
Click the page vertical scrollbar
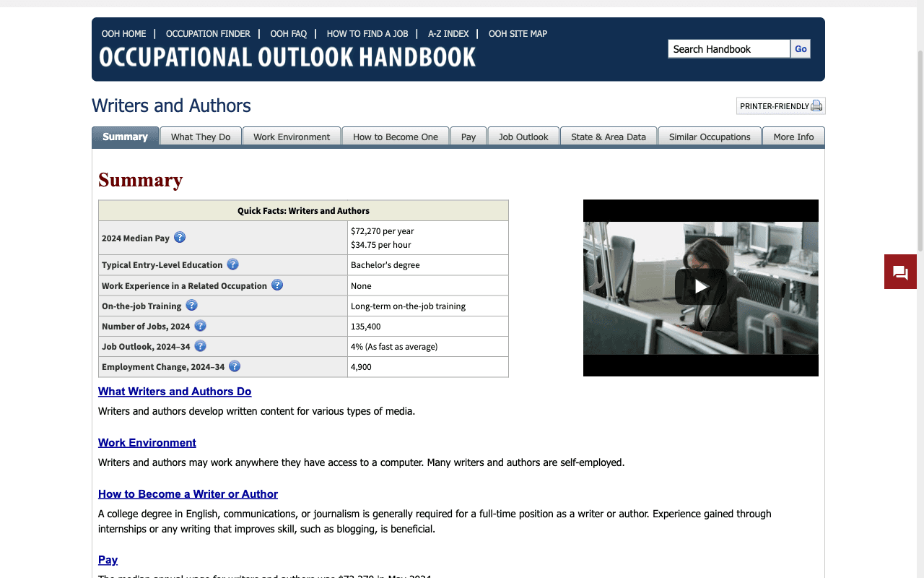920,152
